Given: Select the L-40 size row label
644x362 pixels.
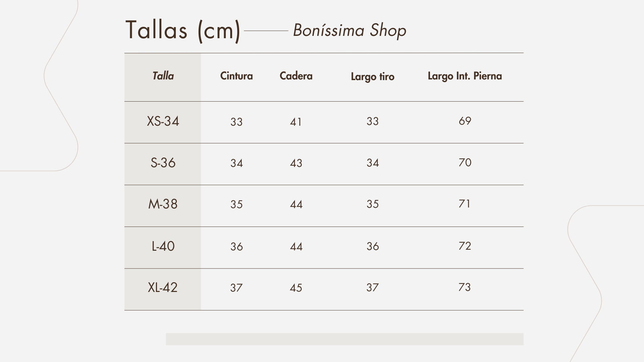Looking at the screenshot, I should pos(163,246).
